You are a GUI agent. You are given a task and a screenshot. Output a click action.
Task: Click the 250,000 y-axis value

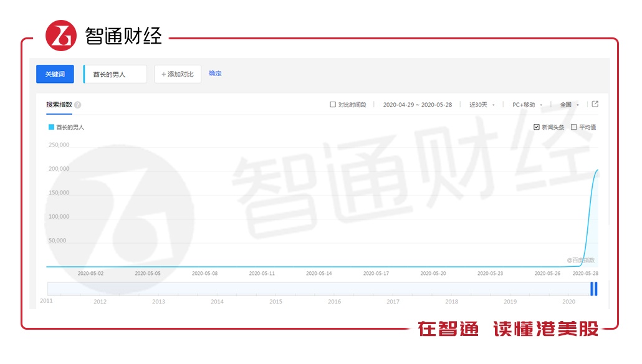59,145
